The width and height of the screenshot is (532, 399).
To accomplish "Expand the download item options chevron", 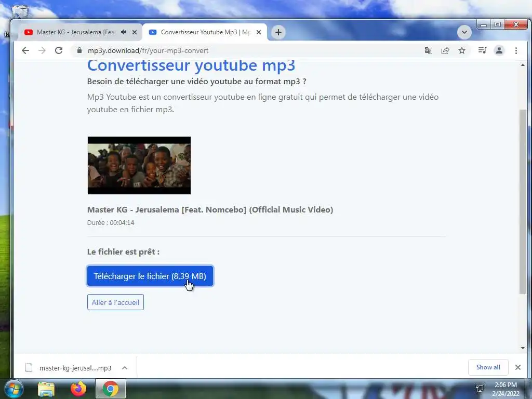I will (125, 368).
